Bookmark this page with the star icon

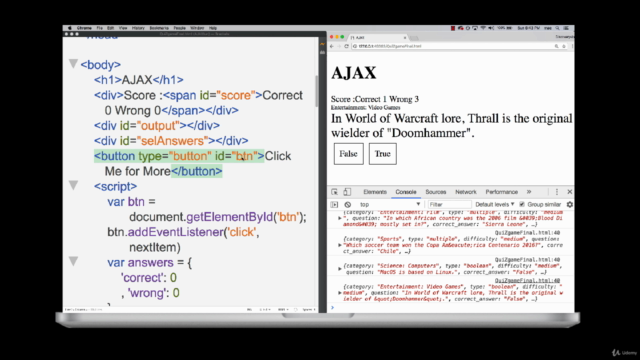point(564,46)
